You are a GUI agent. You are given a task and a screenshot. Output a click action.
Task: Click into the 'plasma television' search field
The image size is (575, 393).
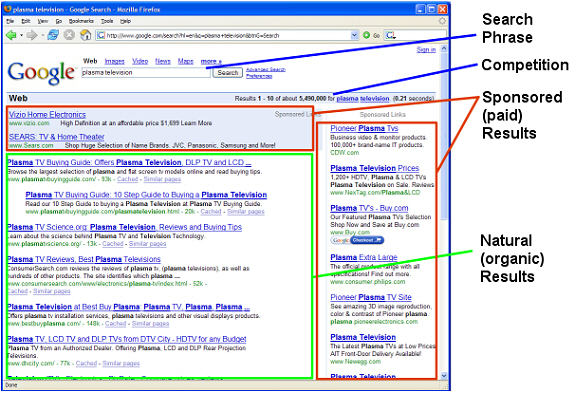click(146, 73)
